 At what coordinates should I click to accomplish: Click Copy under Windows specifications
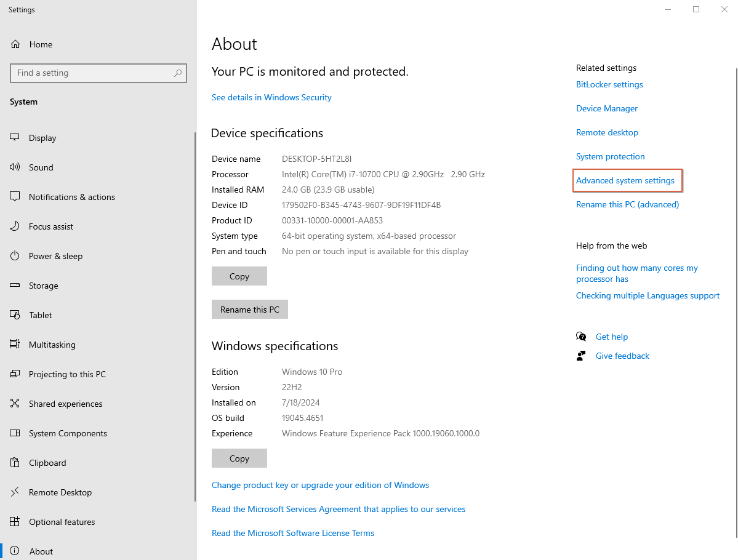[239, 458]
